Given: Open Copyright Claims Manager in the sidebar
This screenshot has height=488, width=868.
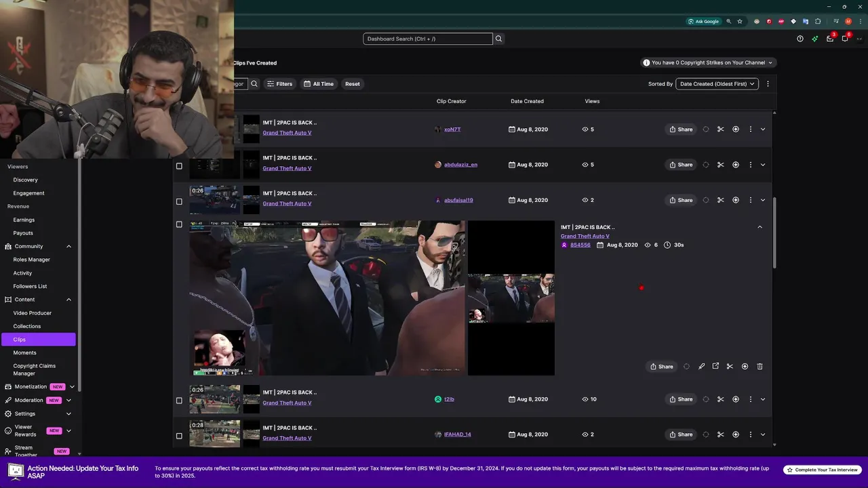Looking at the screenshot, I should (35, 369).
